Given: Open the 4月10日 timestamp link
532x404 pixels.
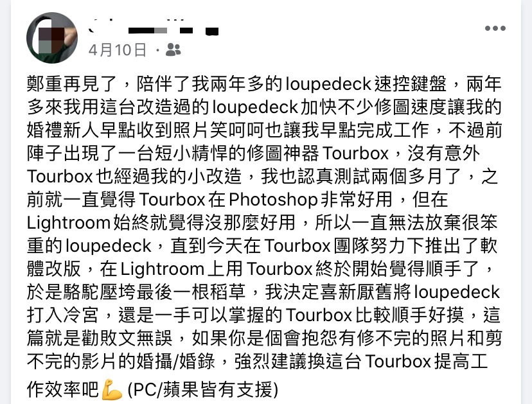Looking at the screenshot, I should coord(118,50).
